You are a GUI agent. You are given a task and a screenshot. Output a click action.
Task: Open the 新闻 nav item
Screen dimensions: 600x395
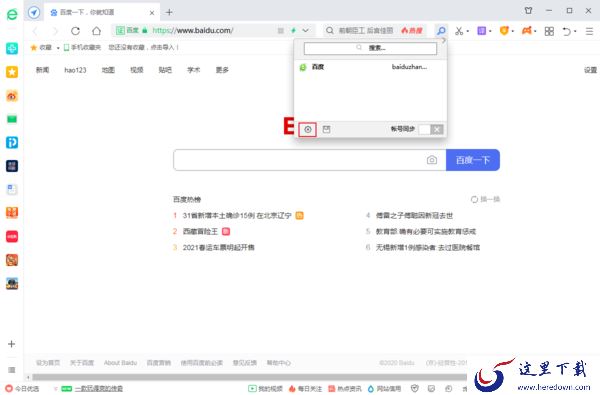click(42, 70)
